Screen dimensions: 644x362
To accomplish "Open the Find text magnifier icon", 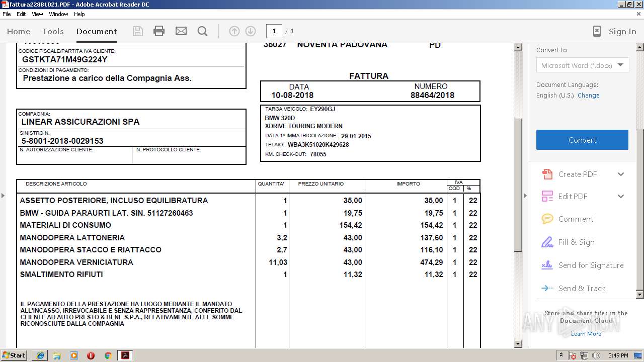I will coord(203,31).
